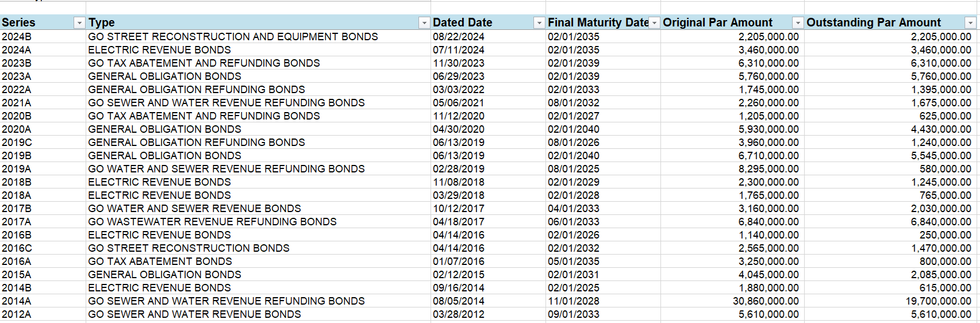980x323 pixels.
Task: Click the Dated Date header cell
Action: point(471,22)
